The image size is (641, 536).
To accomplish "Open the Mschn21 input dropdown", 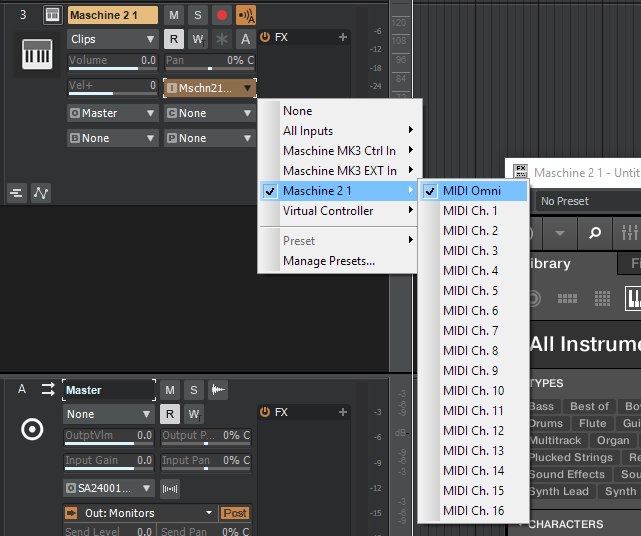I will click(x=210, y=88).
